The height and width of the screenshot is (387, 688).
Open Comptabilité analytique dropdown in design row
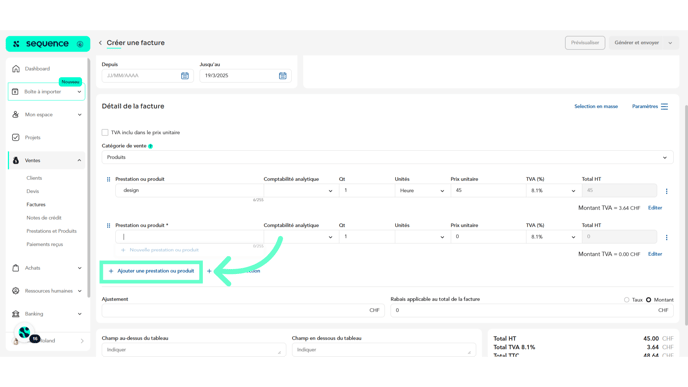click(x=301, y=190)
